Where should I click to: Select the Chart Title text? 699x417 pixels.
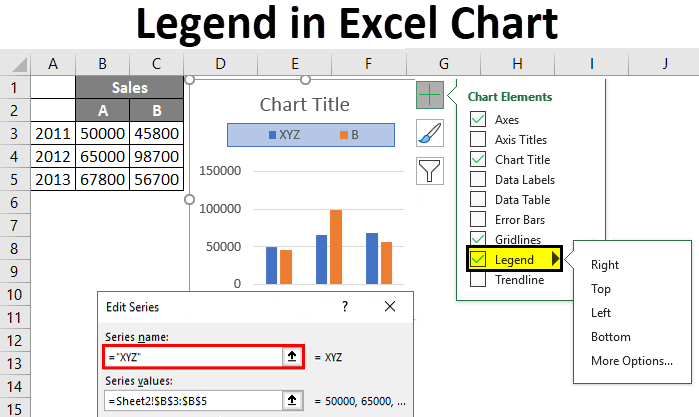304,105
